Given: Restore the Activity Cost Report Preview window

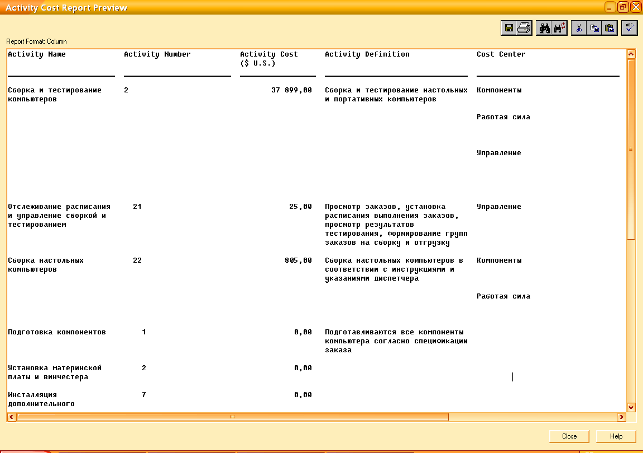Looking at the screenshot, I should [623, 7].
